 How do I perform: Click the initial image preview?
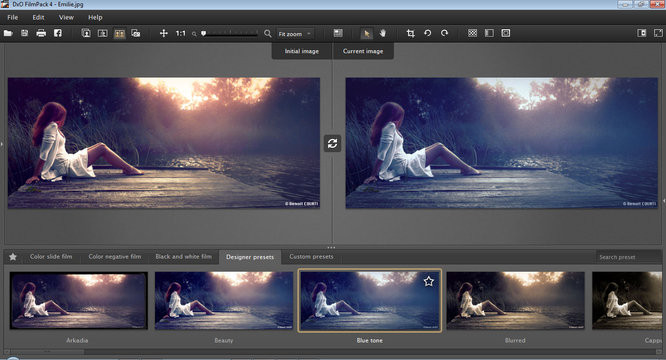(164, 143)
